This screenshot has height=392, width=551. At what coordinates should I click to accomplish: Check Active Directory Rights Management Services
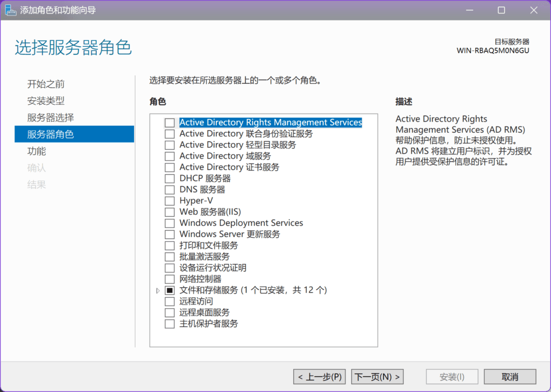coord(169,123)
